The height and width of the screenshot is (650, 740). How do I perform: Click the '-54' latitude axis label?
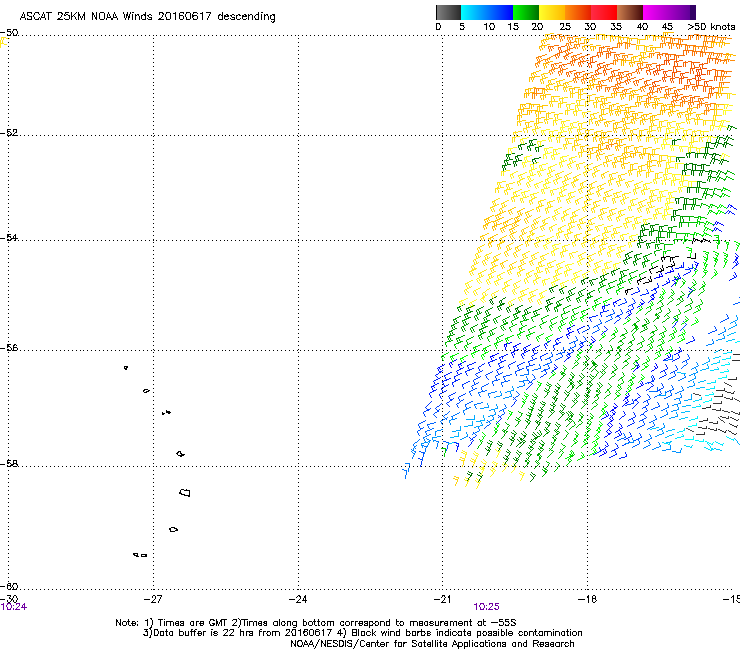9,237
